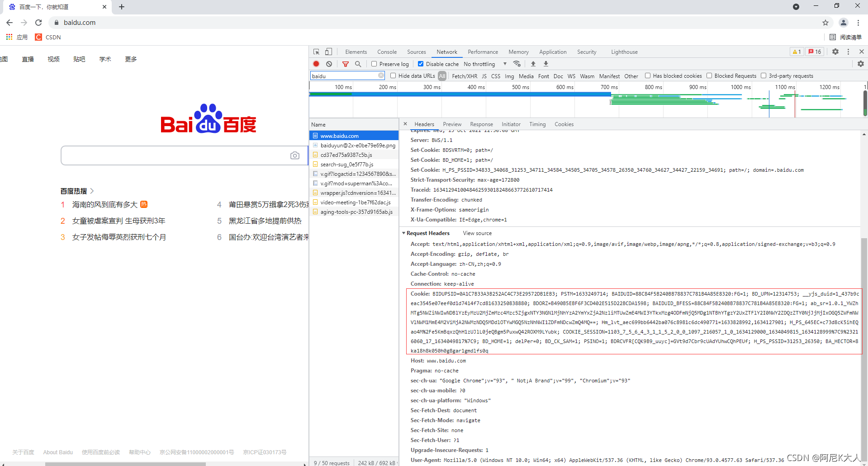The height and width of the screenshot is (466, 868).
Task: Click the horizontal page scrollbar
Action: (125, 464)
